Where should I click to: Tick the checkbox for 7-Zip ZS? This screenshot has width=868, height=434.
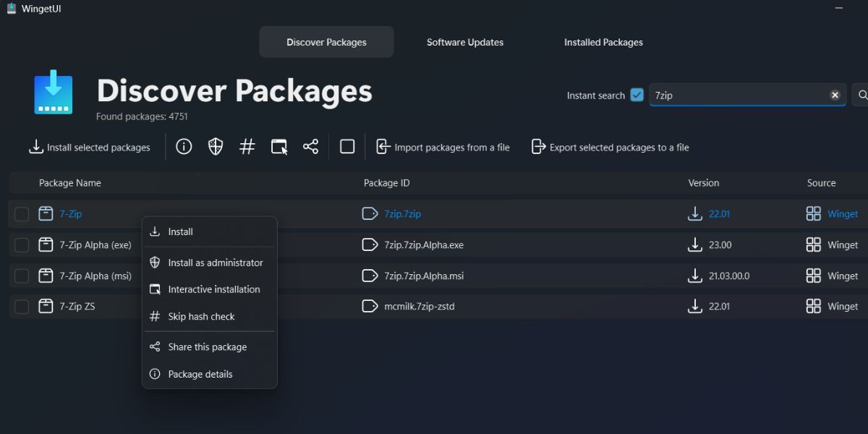point(22,307)
